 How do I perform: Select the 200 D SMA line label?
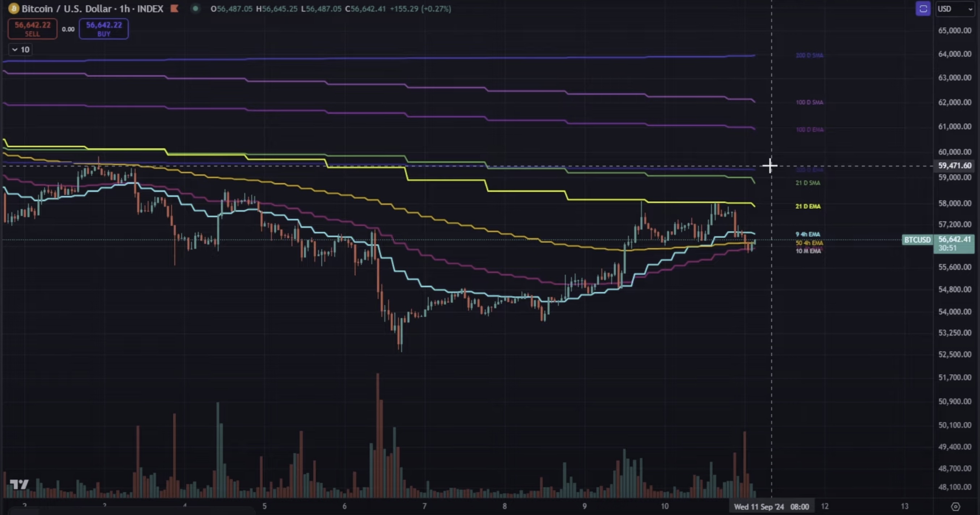click(809, 56)
